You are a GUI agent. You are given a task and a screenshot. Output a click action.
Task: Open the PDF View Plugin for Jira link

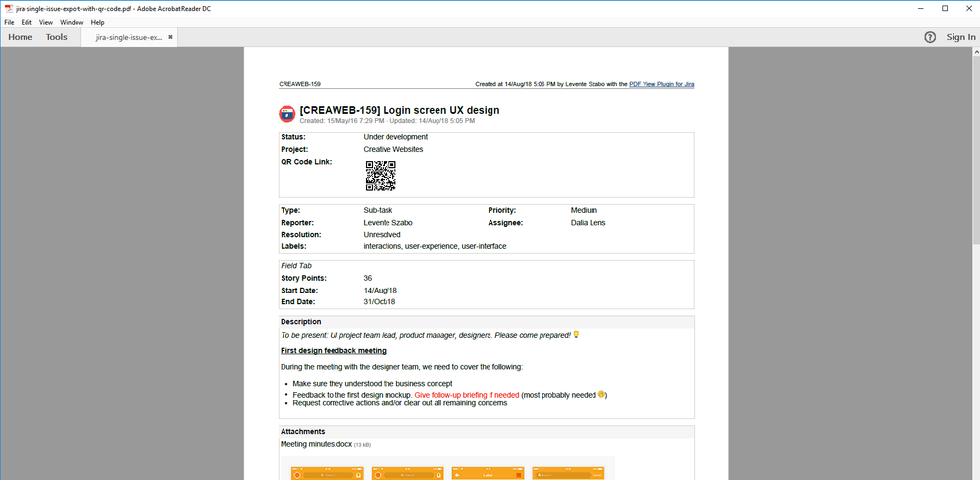point(661,84)
